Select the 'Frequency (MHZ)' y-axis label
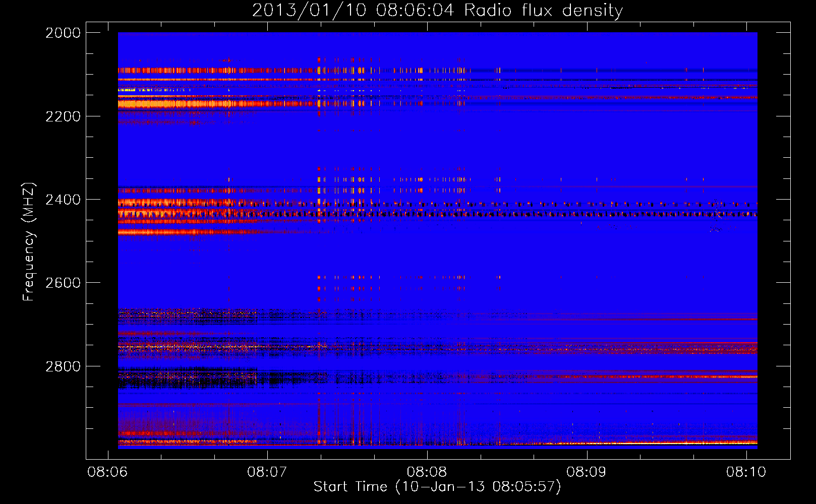 [29, 241]
